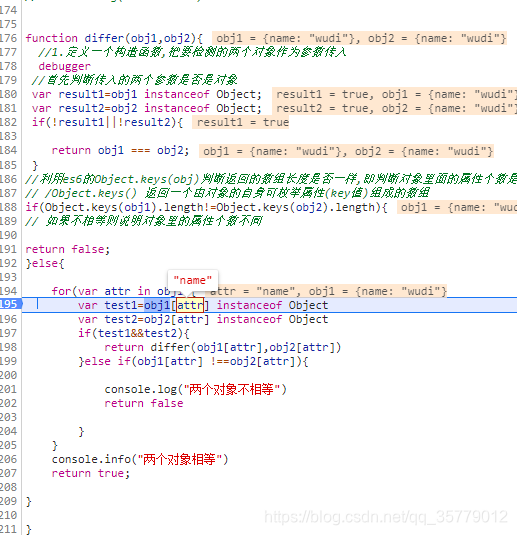The width and height of the screenshot is (517, 535).
Task: Click inline value hint on line 184
Action: coord(347,151)
